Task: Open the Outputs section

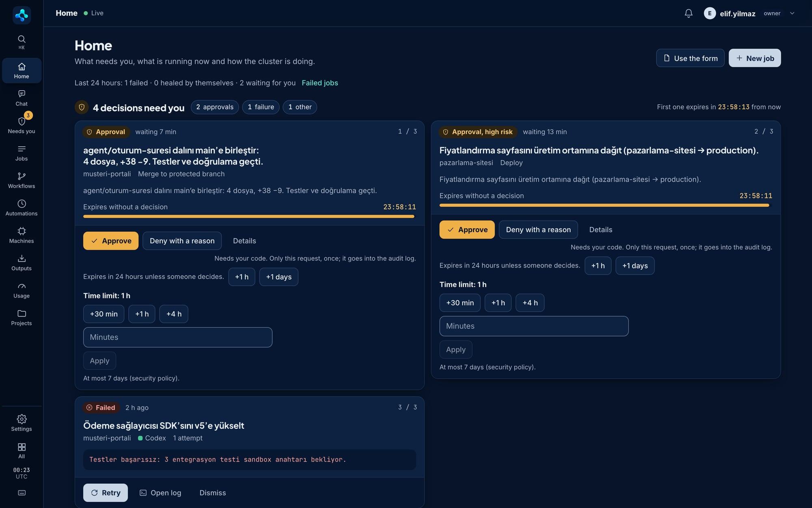Action: [22, 263]
